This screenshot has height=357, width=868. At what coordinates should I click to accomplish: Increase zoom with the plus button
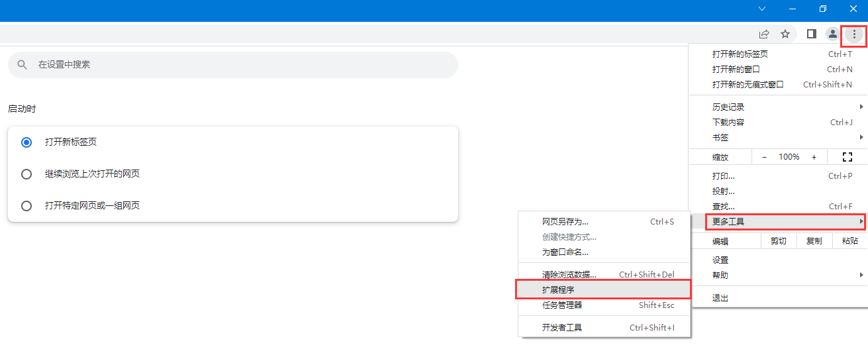[x=814, y=157]
